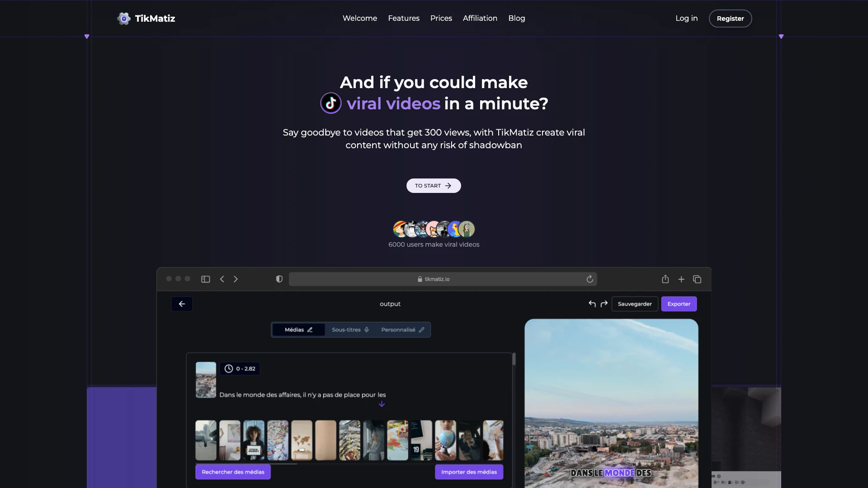Click the browser reload icon
Image resolution: width=868 pixels, height=488 pixels.
coord(590,279)
